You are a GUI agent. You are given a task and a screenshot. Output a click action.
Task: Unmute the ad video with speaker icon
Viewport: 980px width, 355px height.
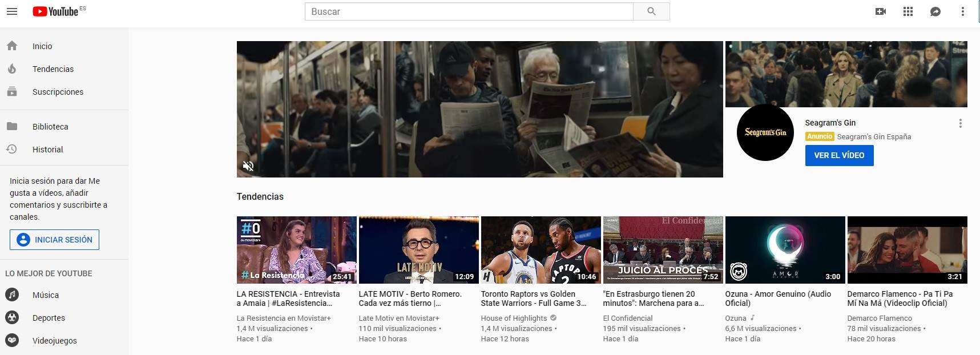[248, 166]
